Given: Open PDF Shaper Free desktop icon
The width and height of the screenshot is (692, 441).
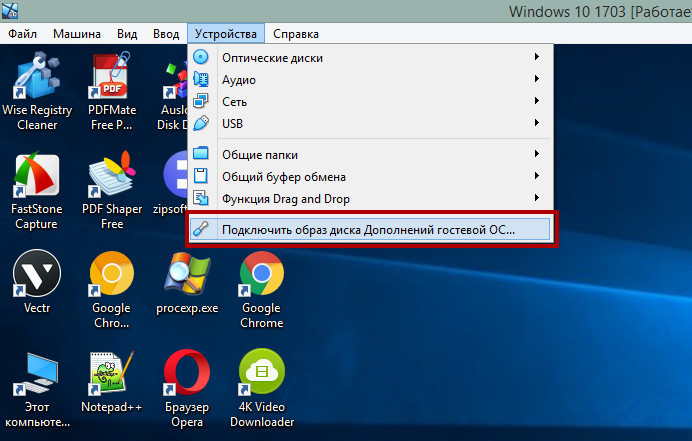Looking at the screenshot, I should [x=112, y=191].
